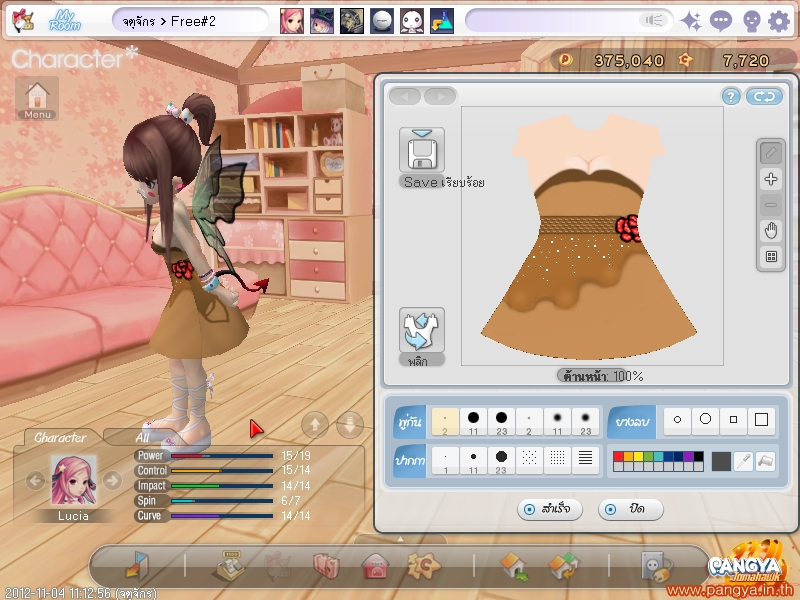Click the white ghost avatar in top bar
Viewport: 800px width, 600px height.
412,21
